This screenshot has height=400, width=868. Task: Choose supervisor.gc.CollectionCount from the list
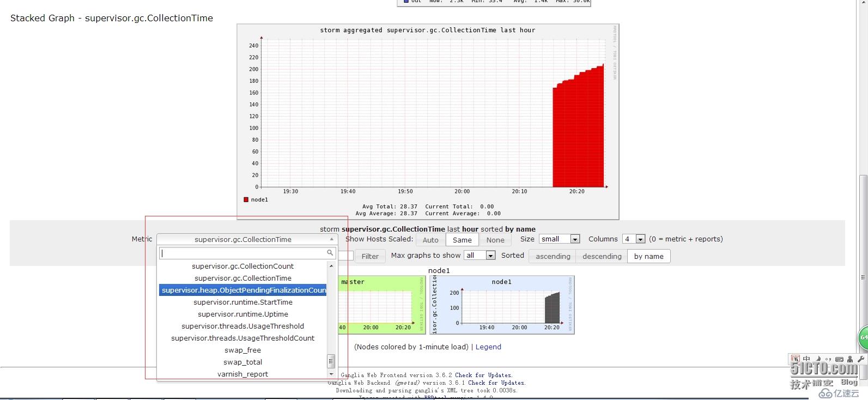[242, 266]
